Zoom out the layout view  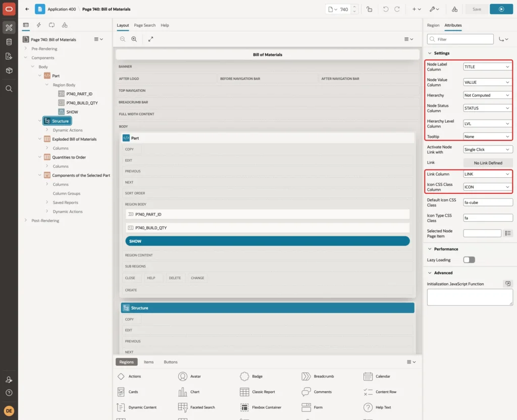pyautogui.click(x=123, y=39)
